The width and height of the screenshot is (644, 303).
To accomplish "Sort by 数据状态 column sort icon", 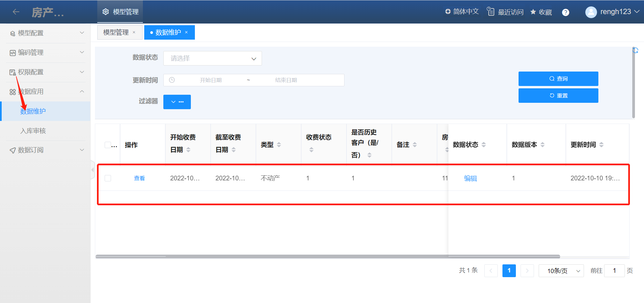I will click(483, 145).
